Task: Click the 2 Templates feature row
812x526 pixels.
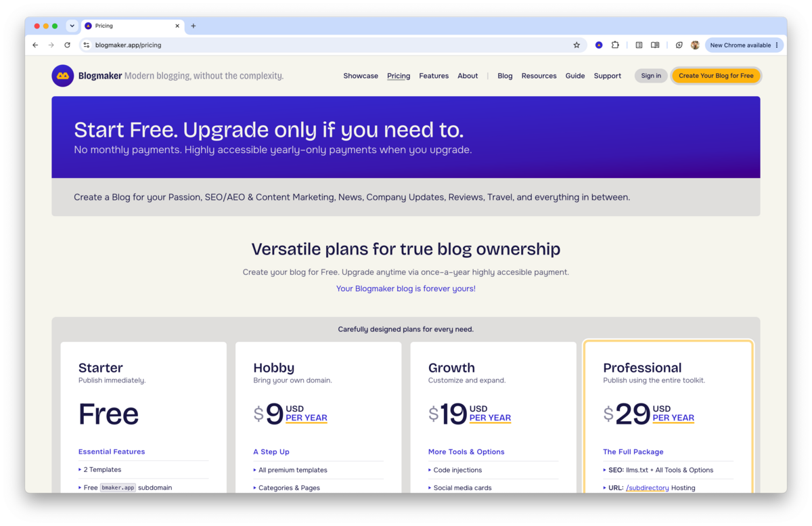Action: click(x=143, y=470)
